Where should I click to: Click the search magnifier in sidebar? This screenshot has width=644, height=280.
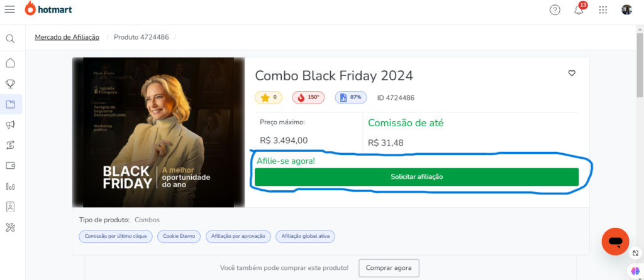pos(10,39)
